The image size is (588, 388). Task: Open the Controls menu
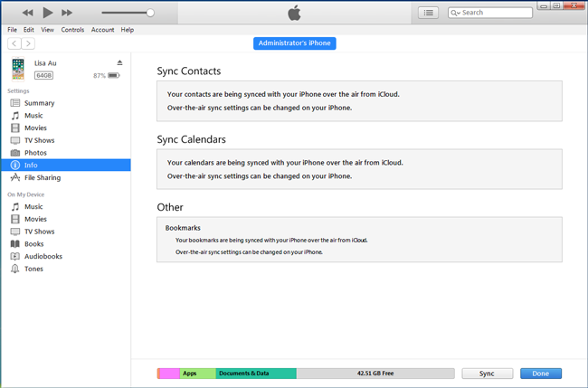(x=72, y=30)
